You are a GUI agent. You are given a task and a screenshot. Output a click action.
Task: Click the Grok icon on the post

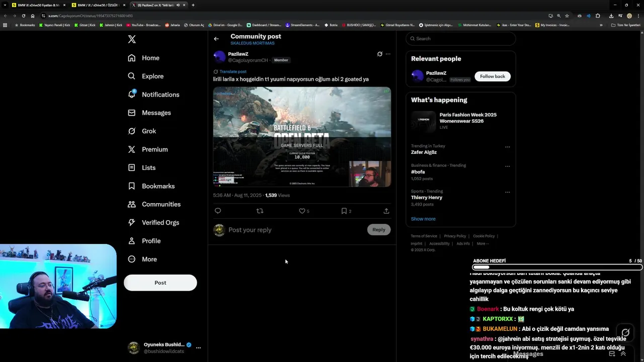coord(380,54)
